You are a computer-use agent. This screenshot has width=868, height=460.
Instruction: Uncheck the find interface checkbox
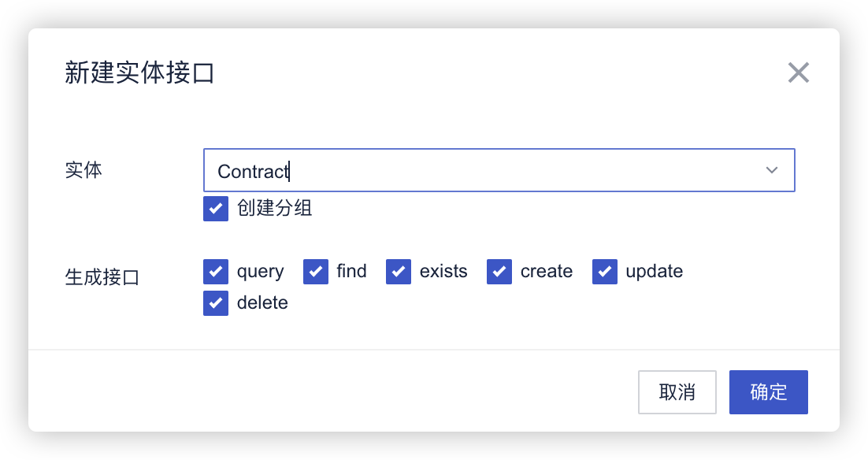click(x=316, y=272)
